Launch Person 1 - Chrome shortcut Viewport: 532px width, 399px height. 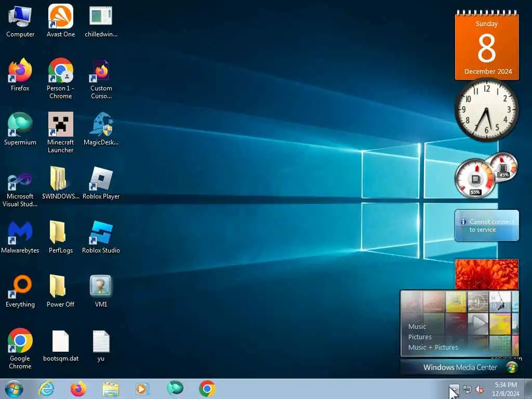pos(60,78)
